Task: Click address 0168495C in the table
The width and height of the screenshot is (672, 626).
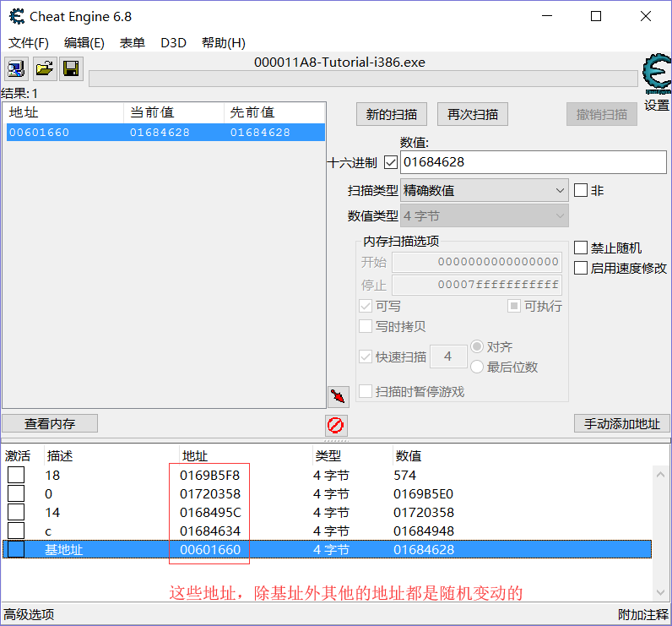Action: click(210, 512)
